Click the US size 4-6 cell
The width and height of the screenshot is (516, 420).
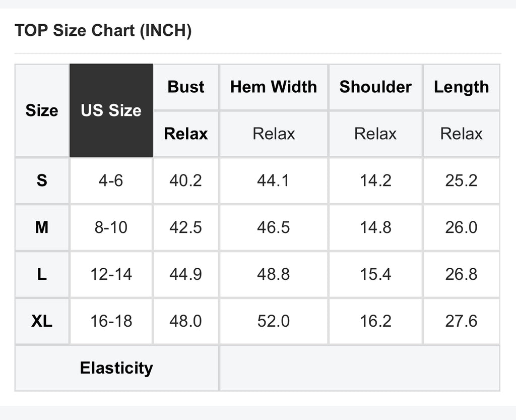click(x=111, y=181)
